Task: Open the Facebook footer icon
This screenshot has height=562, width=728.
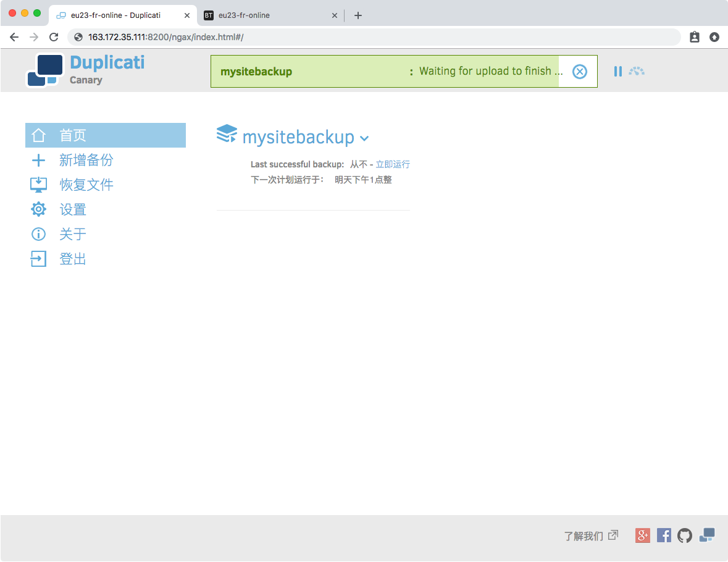Action: pos(664,535)
